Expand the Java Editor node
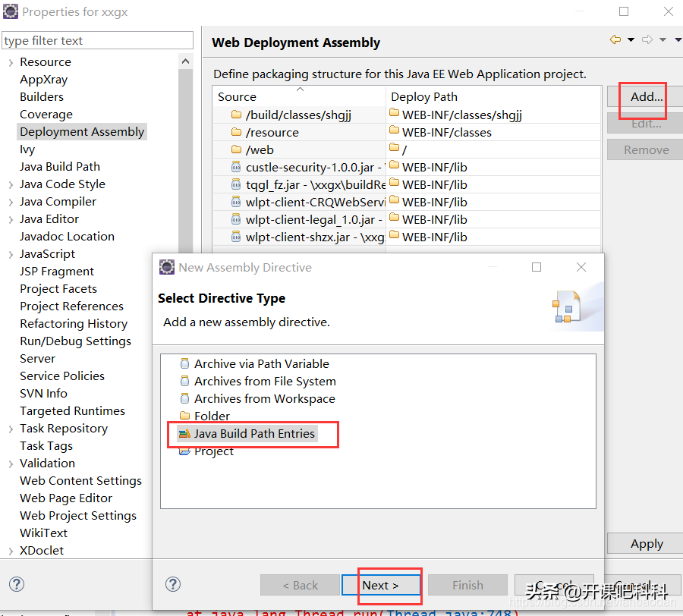 click(11, 220)
